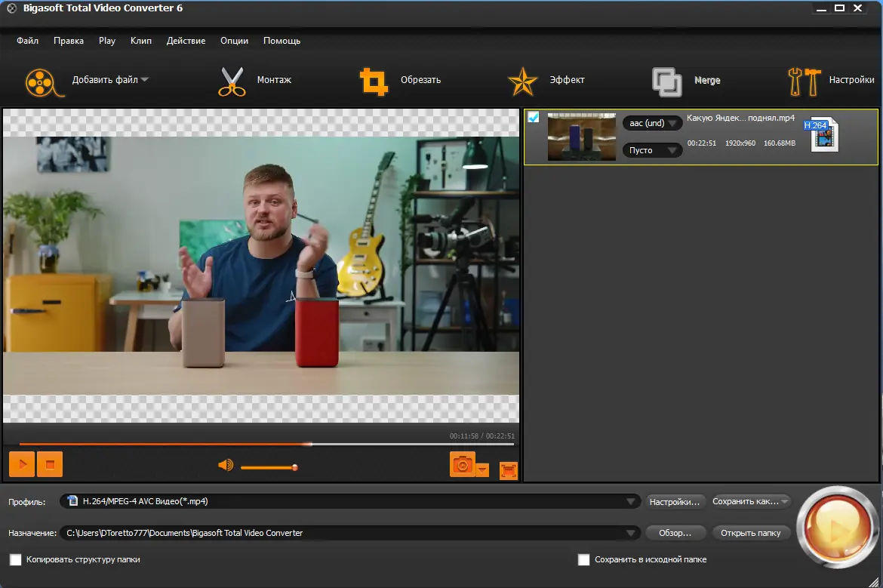Uncheck the video file checkbox in list
Screen dimensions: 883x588
tap(534, 118)
